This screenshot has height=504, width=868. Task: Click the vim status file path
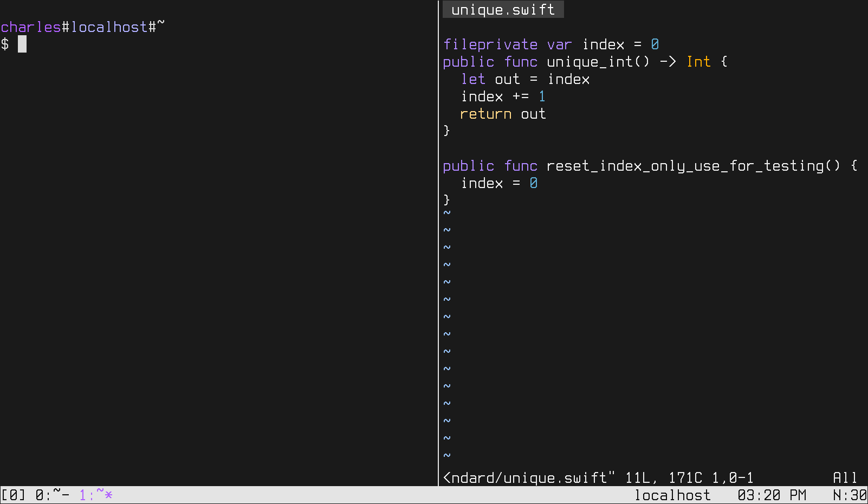point(529,477)
